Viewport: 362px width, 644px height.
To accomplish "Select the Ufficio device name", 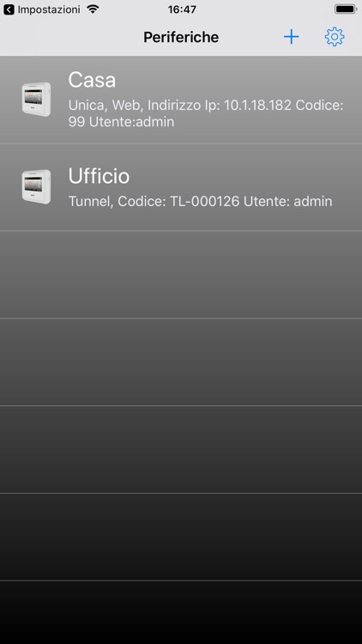I will (99, 176).
